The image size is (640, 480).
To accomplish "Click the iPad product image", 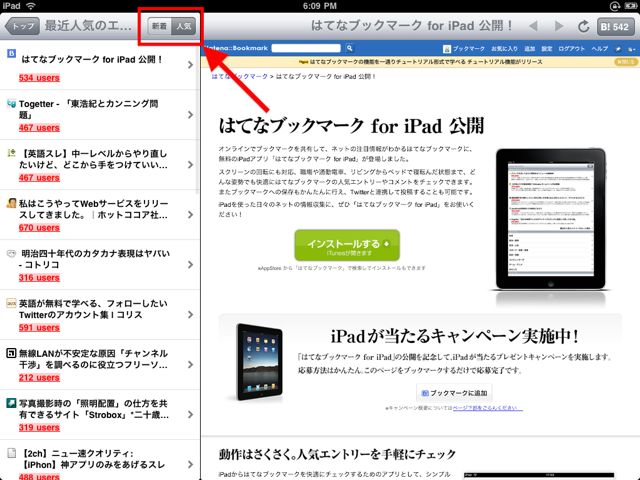I will click(550, 219).
